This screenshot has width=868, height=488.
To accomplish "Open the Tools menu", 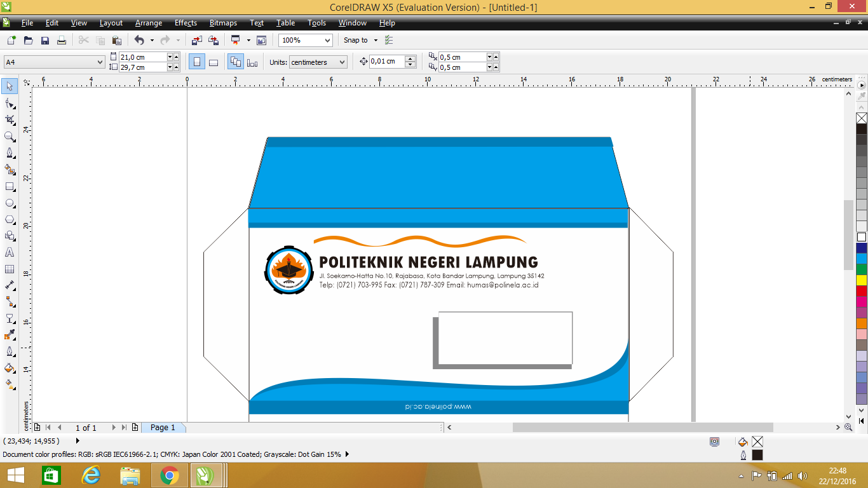I will pos(316,23).
